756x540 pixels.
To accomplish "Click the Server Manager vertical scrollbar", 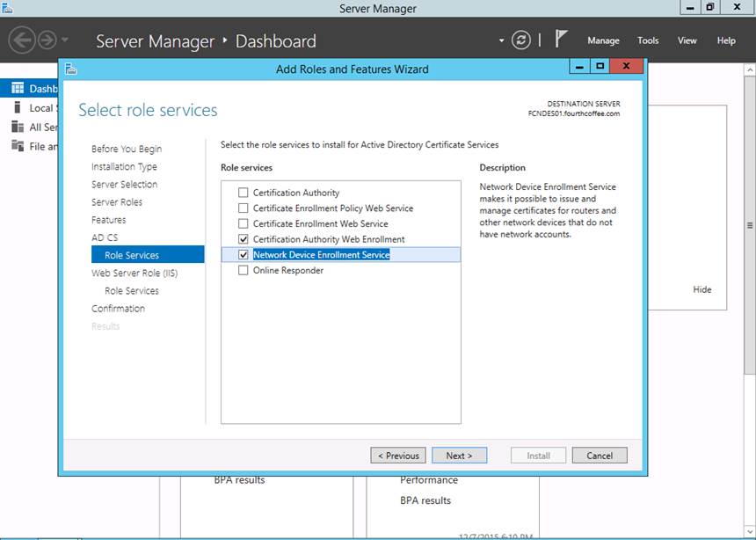I will pos(749,225).
